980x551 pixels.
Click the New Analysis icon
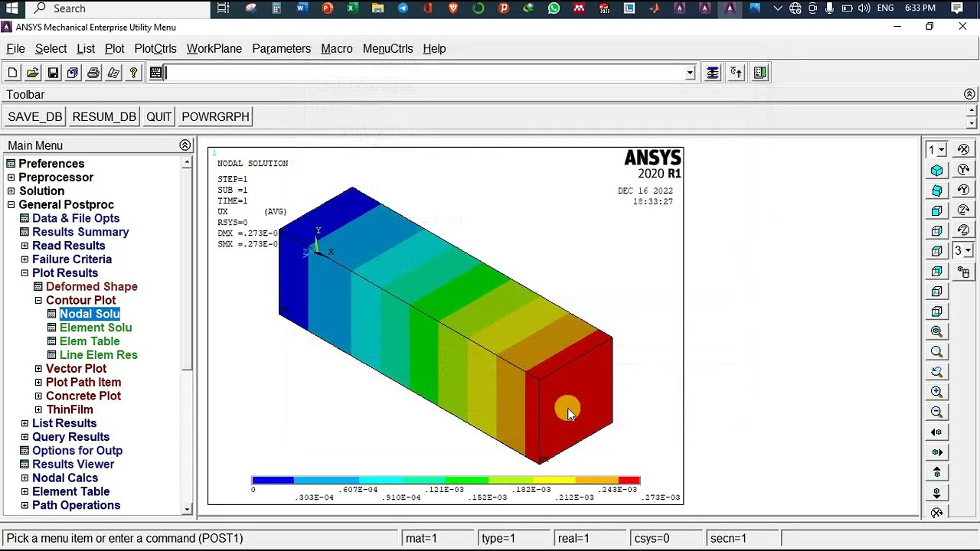click(13, 73)
